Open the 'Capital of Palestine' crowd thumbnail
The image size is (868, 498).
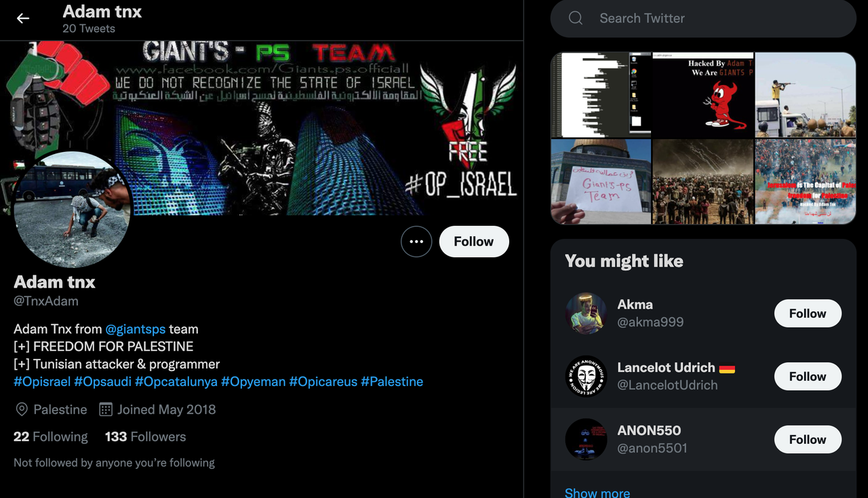coord(806,182)
